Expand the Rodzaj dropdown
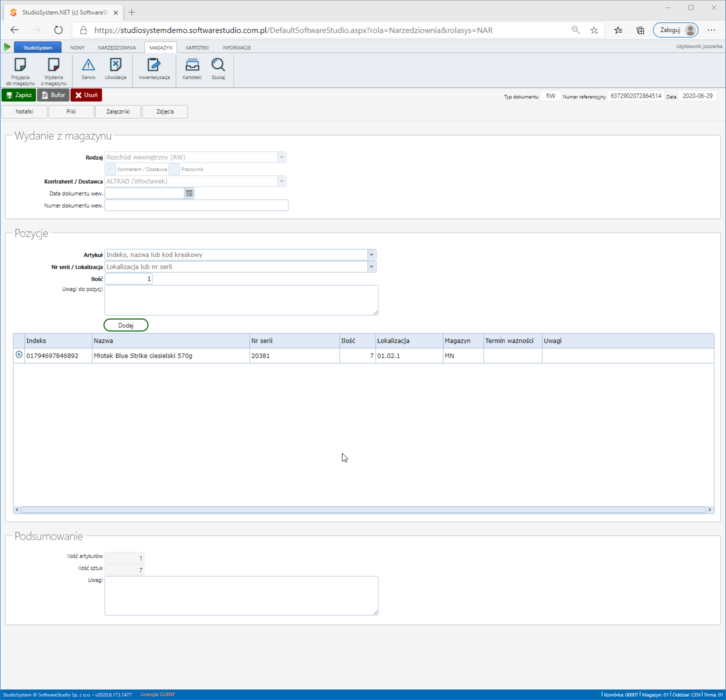 tap(281, 157)
